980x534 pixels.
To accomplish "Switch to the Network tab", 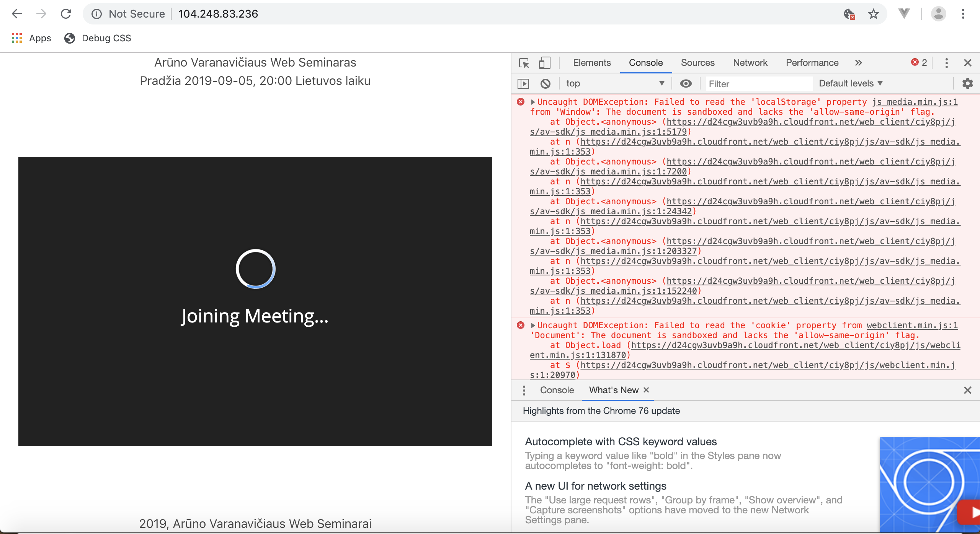I will point(750,63).
